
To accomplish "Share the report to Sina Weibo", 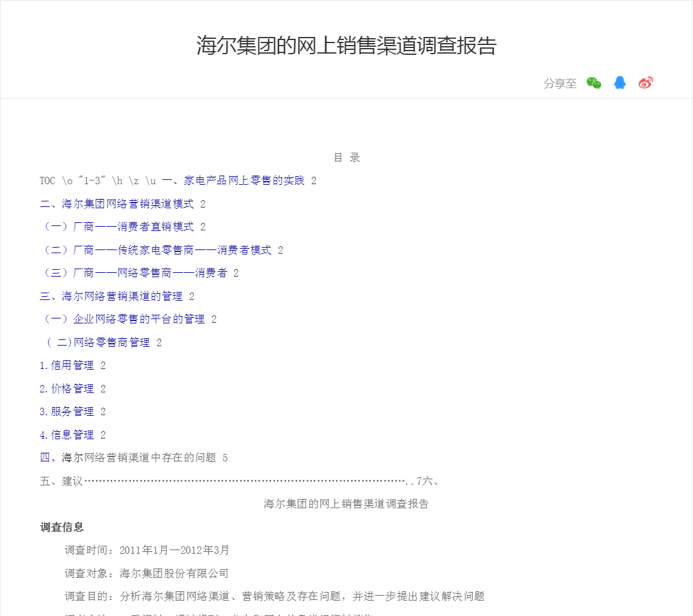I will [646, 83].
